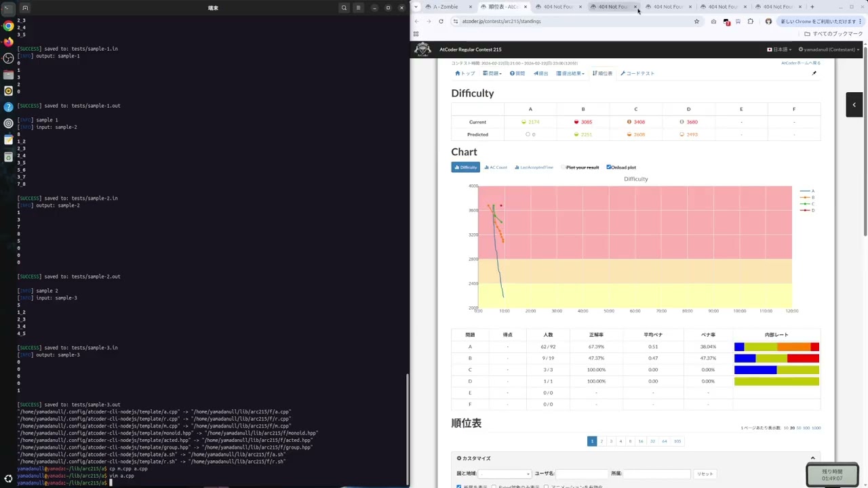Focus the 所属 affiliation filter field

(656, 474)
